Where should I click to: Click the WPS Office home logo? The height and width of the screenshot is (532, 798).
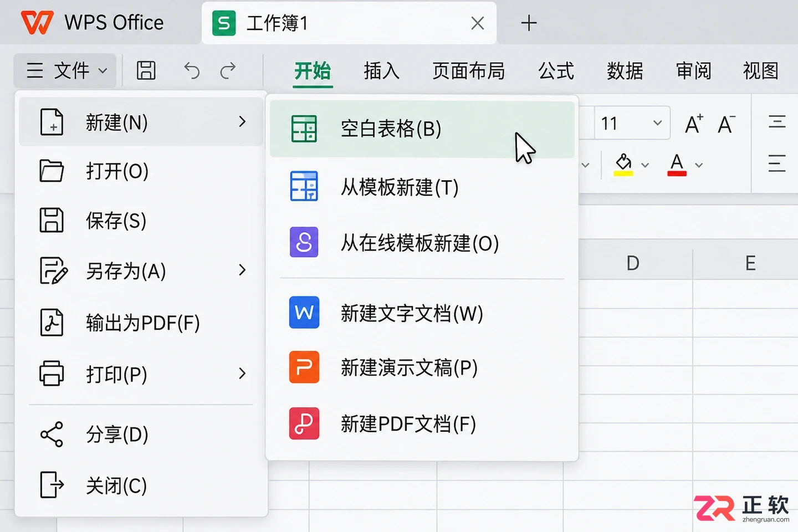[92, 23]
